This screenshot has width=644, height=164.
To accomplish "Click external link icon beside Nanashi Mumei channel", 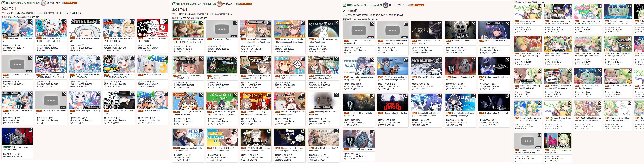I will 174,4.
